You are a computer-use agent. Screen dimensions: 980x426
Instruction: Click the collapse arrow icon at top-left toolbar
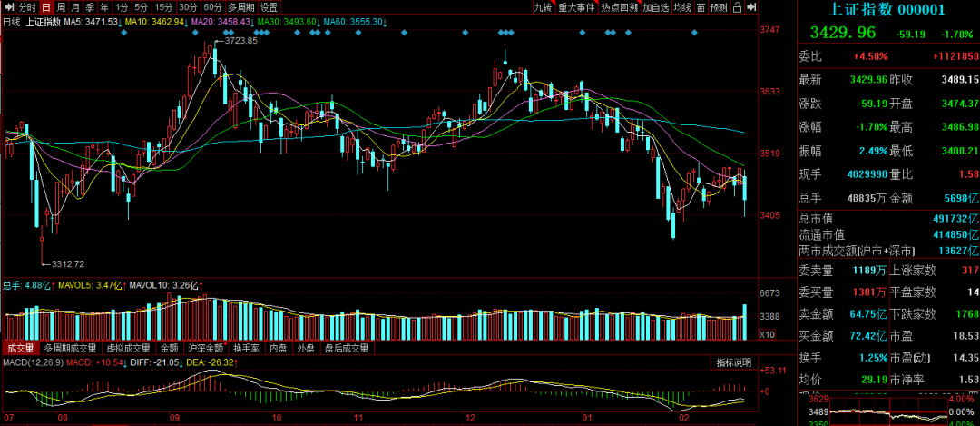(x=7, y=7)
